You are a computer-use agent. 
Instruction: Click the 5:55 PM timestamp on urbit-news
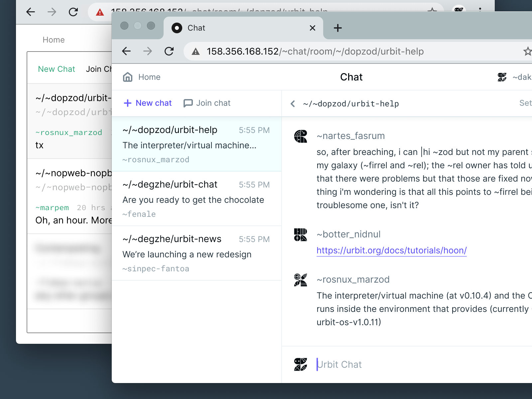(x=254, y=239)
